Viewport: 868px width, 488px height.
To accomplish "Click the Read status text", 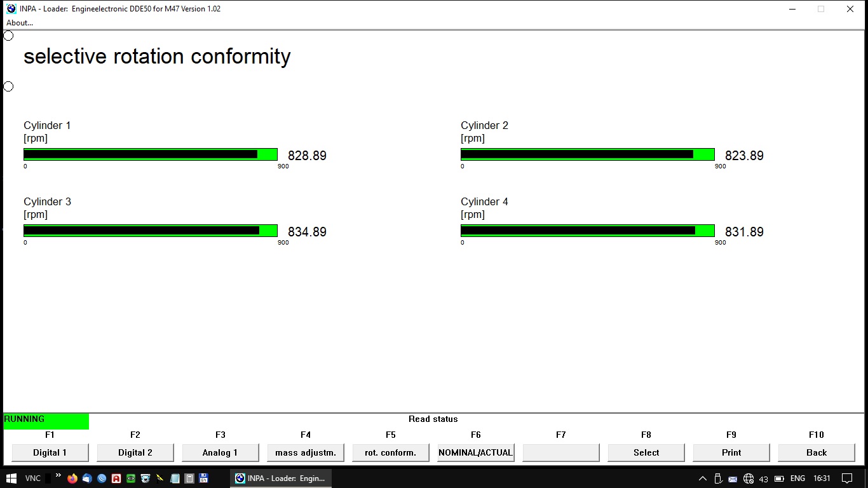I will pos(433,419).
